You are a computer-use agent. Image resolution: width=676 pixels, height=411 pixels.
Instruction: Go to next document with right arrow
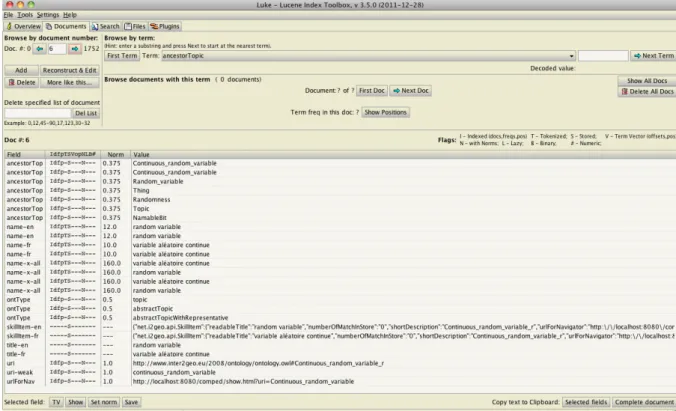pos(75,49)
